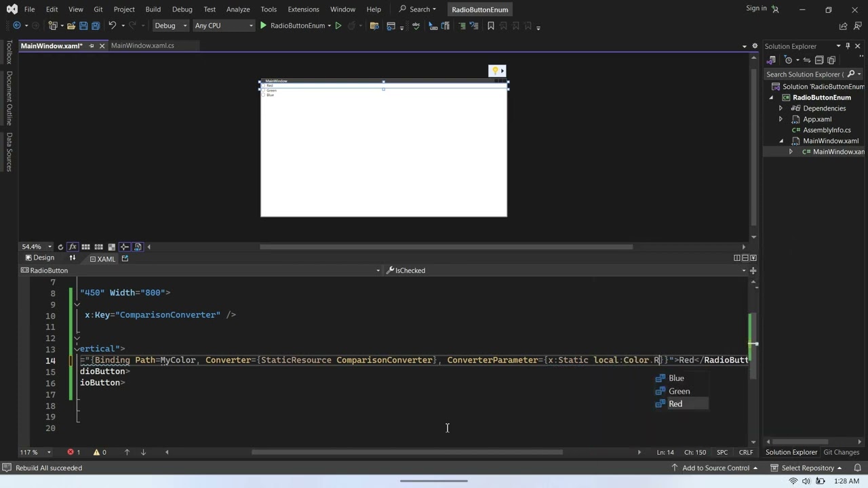Viewport: 868px width, 488px height.
Task: Toggle snapping to gridlines with second grid icon
Action: pos(99,247)
